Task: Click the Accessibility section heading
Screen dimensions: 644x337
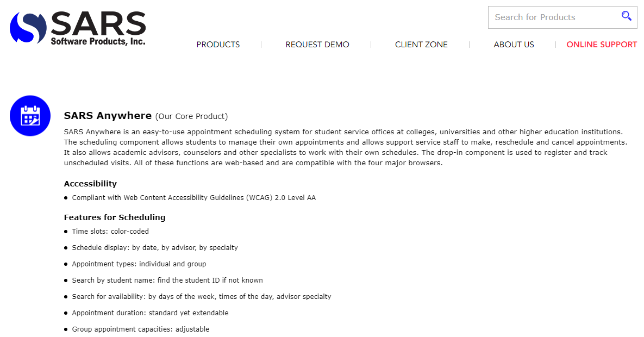Action: (90, 184)
